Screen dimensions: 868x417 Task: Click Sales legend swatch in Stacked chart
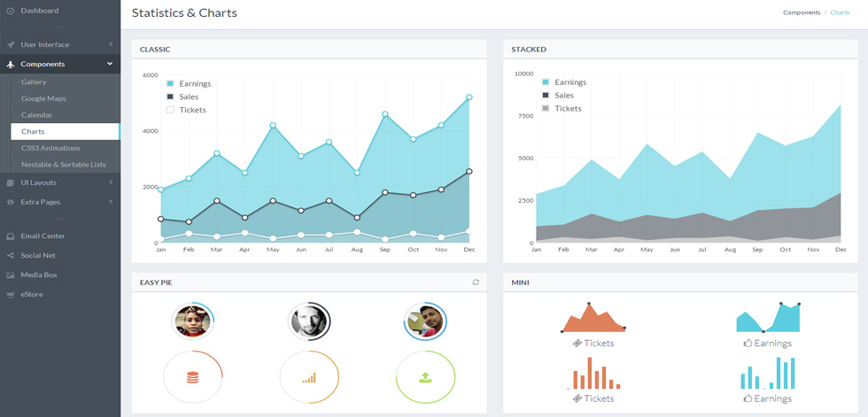pos(546,95)
